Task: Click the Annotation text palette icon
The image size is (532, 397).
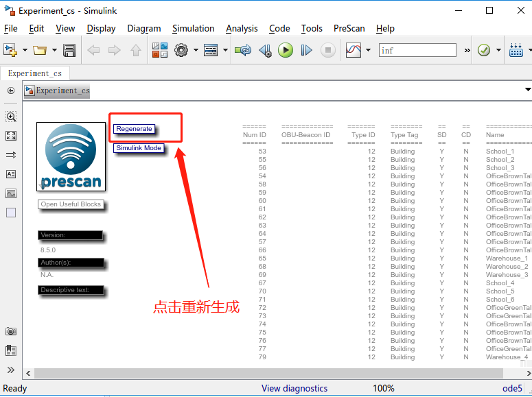Action: pyautogui.click(x=11, y=174)
